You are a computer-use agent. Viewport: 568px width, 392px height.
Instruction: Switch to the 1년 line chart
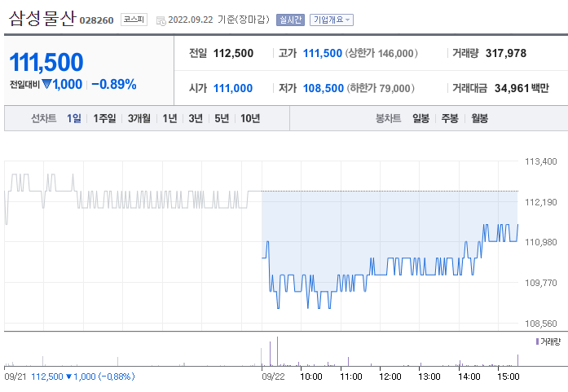pos(170,118)
